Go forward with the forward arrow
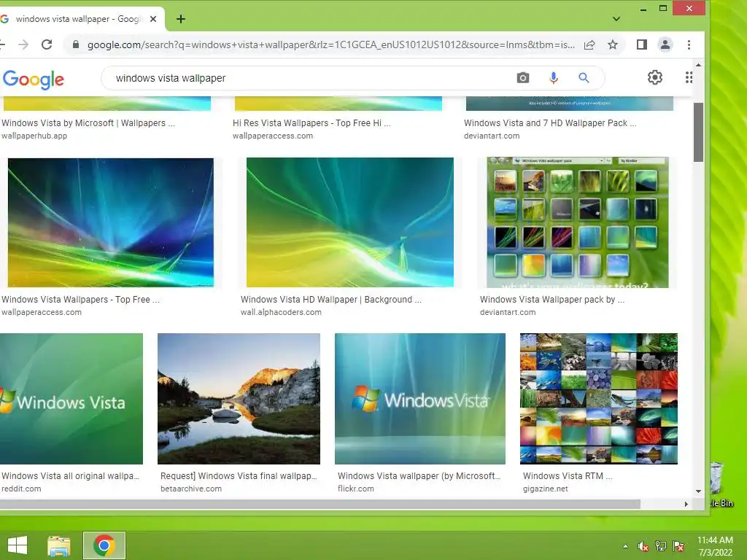 coord(23,44)
